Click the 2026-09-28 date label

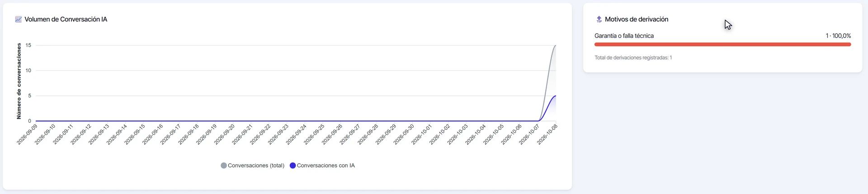tap(368, 134)
